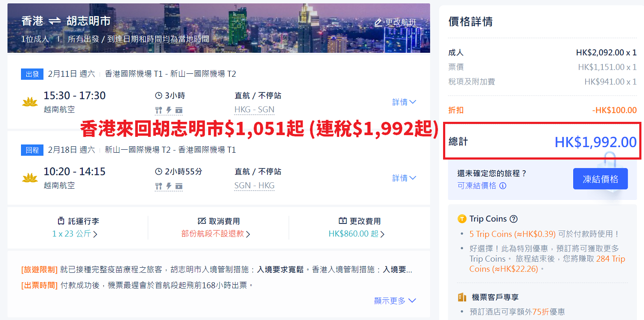Click the power outlet icon on outbound flight
644x320 pixels.
(169, 110)
